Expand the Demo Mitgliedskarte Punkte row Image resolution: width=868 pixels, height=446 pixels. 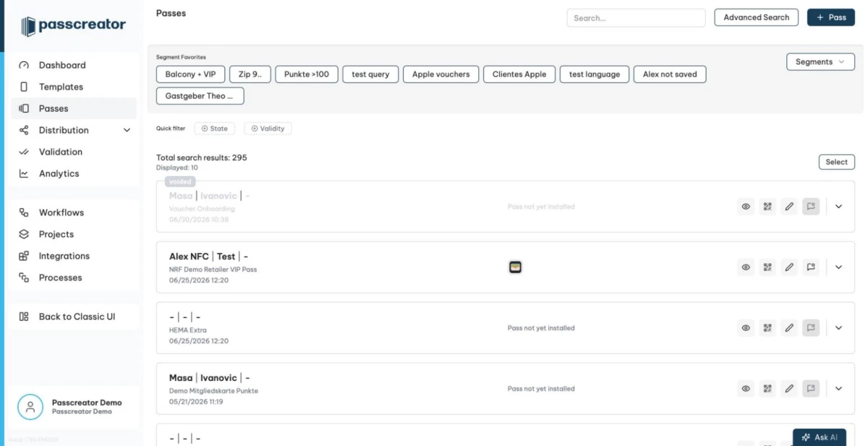pyautogui.click(x=838, y=389)
